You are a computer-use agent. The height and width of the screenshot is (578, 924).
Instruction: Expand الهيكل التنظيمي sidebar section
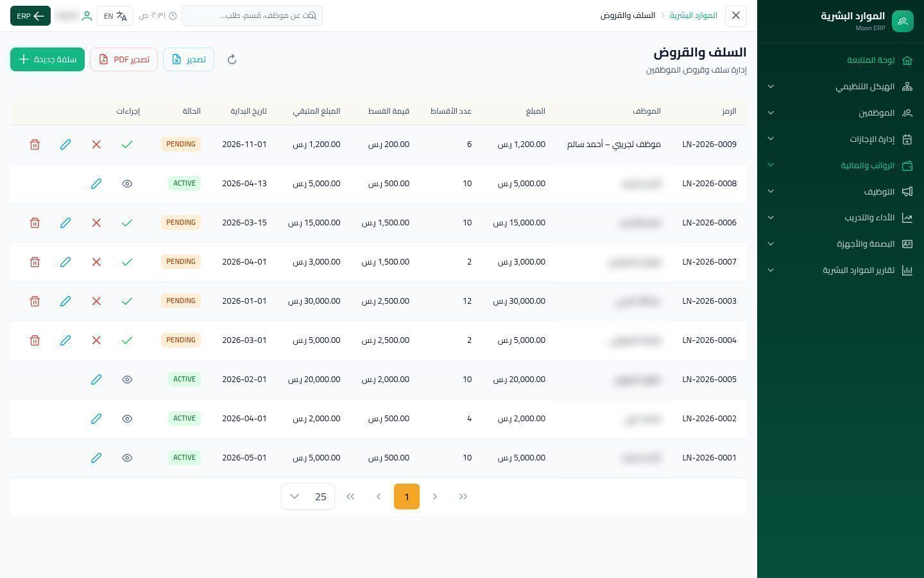pyautogui.click(x=841, y=87)
